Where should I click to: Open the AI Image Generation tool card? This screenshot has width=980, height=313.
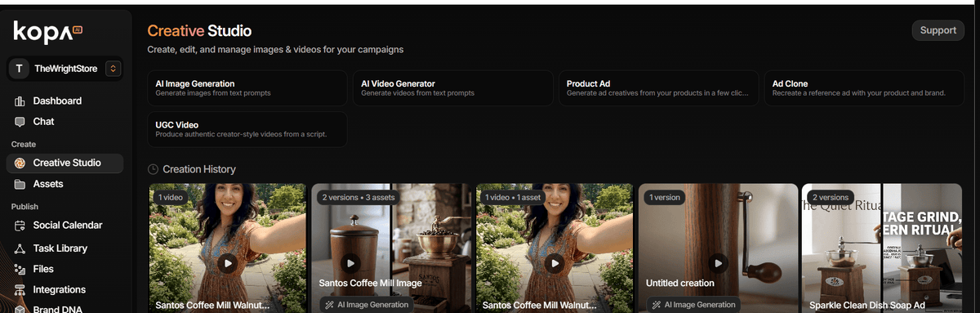point(247,88)
